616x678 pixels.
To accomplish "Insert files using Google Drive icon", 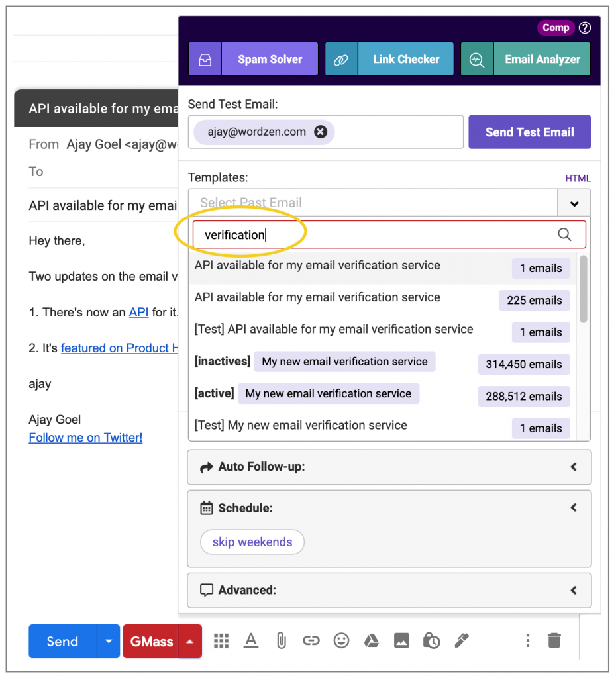I will 371,640.
